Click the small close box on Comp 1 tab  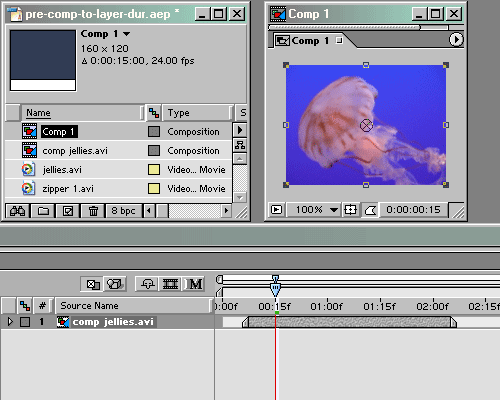click(339, 40)
